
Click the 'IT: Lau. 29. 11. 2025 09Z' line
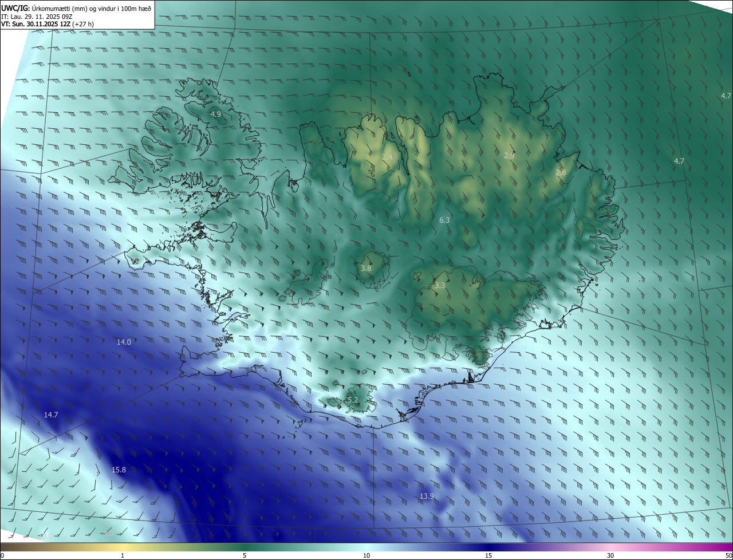tap(36, 17)
